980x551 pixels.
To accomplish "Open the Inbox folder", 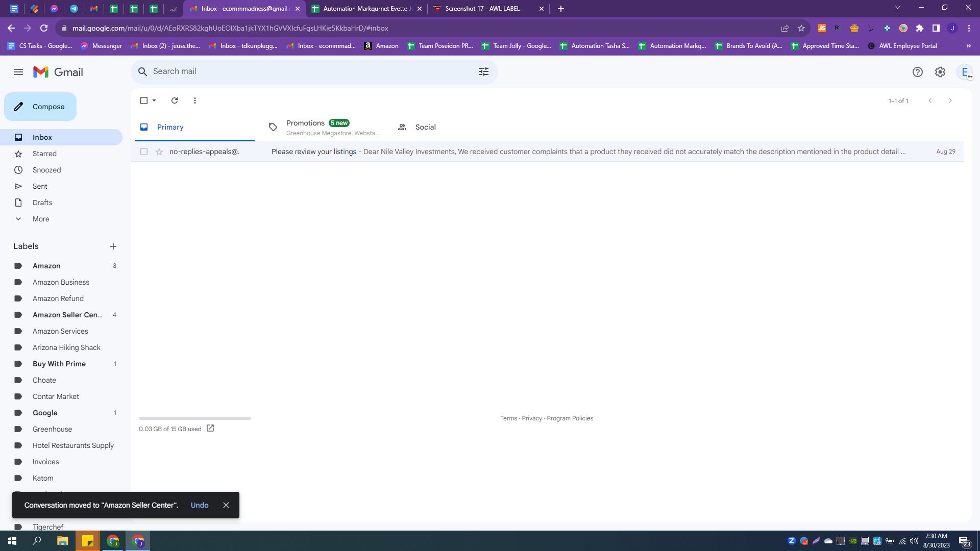I will pos(61,137).
